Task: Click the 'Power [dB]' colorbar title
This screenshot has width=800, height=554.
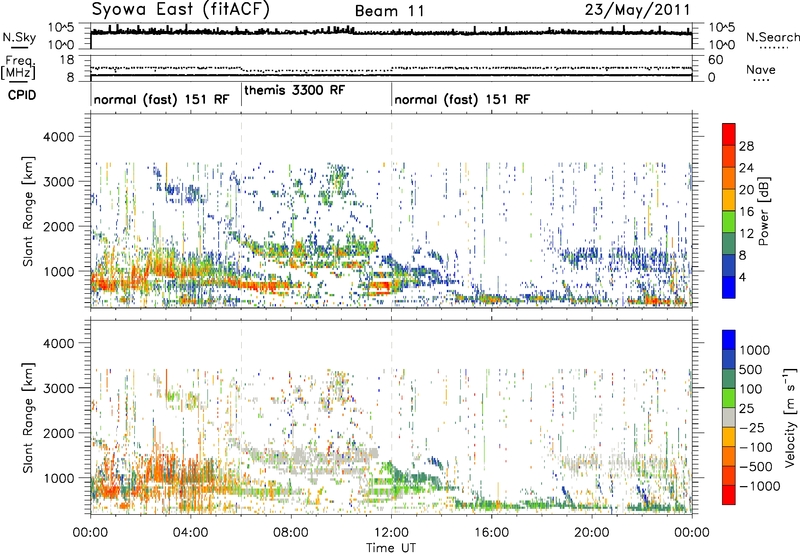Action: click(x=764, y=211)
